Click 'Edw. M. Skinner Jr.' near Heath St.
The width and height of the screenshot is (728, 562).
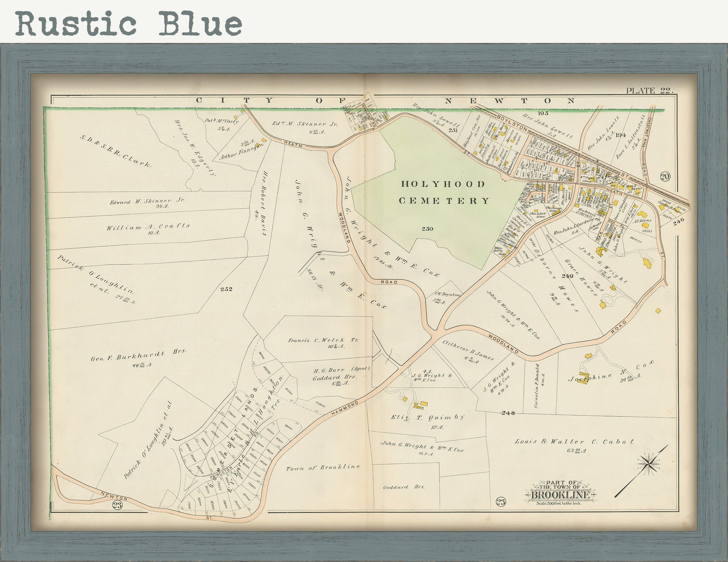click(x=305, y=124)
